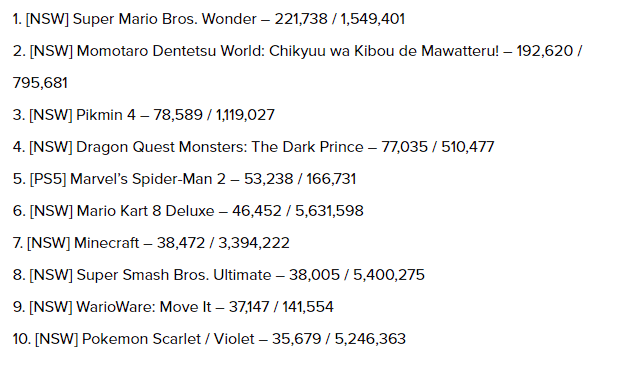The image size is (622, 373).
Task: Click the WarioWare: Move It title
Action: (144, 307)
